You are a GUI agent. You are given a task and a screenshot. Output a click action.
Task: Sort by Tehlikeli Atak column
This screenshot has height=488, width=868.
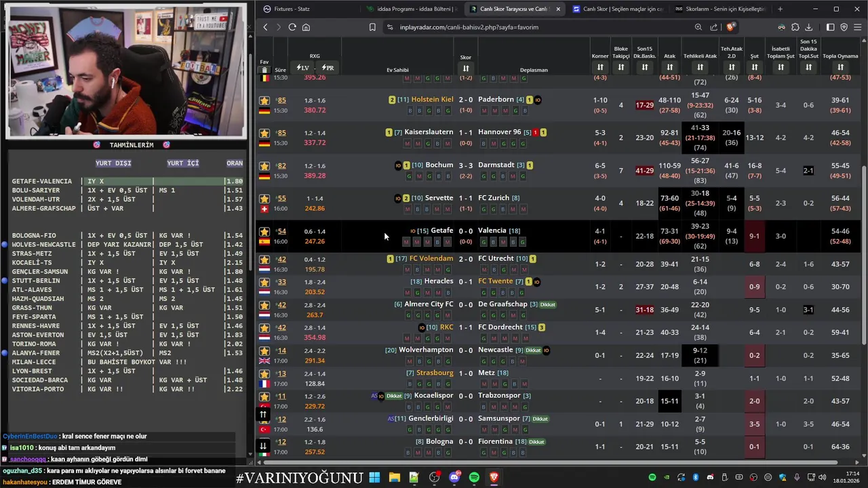(x=700, y=67)
